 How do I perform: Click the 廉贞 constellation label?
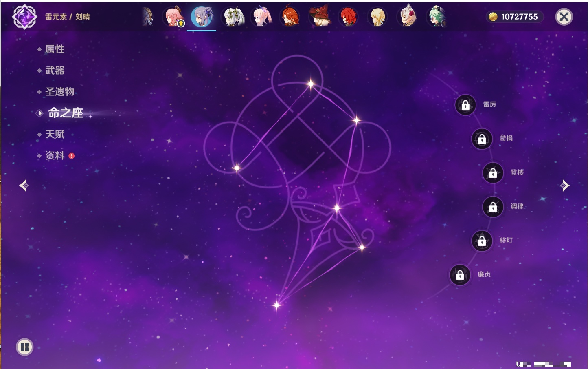point(484,274)
